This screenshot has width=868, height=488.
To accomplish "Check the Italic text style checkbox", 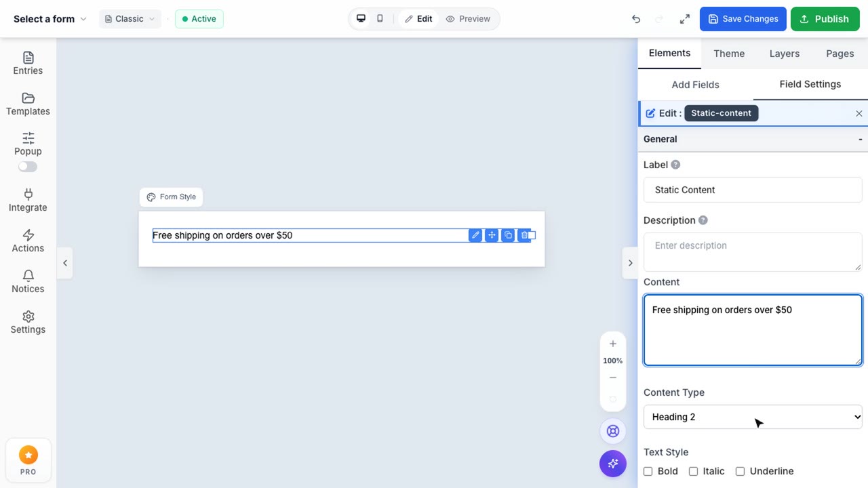I will [x=693, y=471].
